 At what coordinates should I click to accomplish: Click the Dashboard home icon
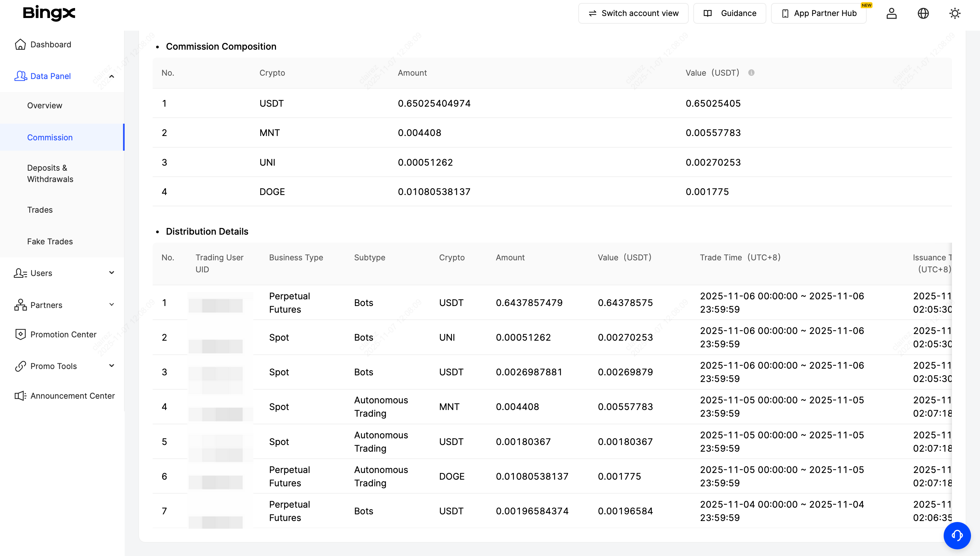click(20, 44)
